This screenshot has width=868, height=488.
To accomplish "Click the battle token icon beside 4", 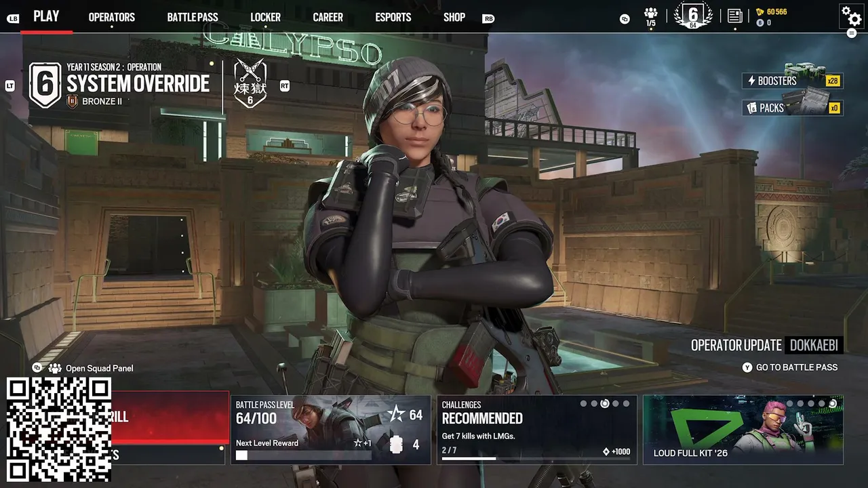I will 396,445.
